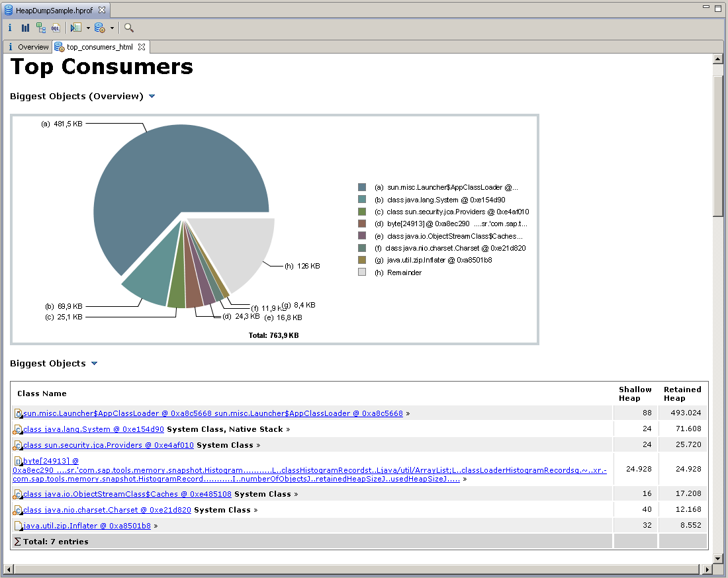
Task: Open the query browser database icon
Action: [98, 29]
